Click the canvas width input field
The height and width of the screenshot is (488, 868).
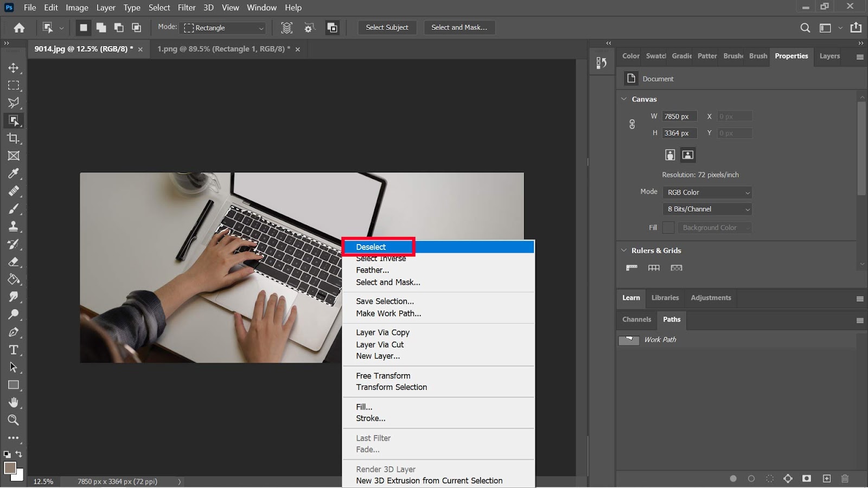[679, 117]
